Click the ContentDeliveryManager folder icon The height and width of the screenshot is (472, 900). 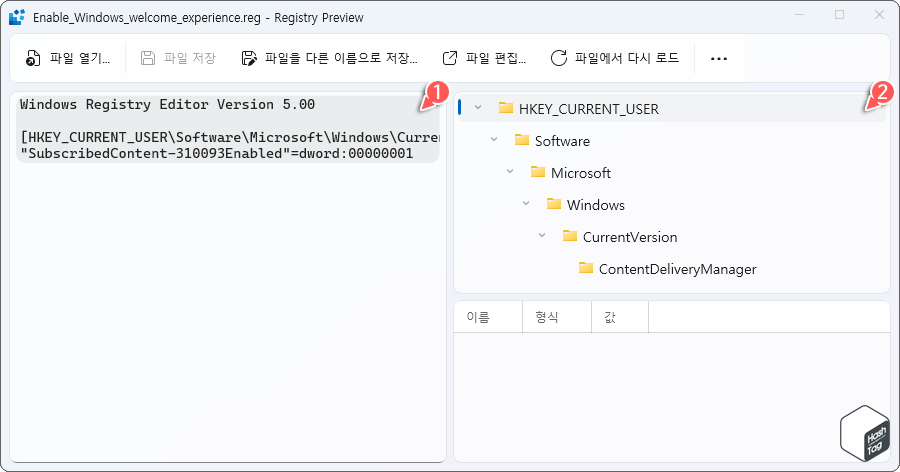586,268
